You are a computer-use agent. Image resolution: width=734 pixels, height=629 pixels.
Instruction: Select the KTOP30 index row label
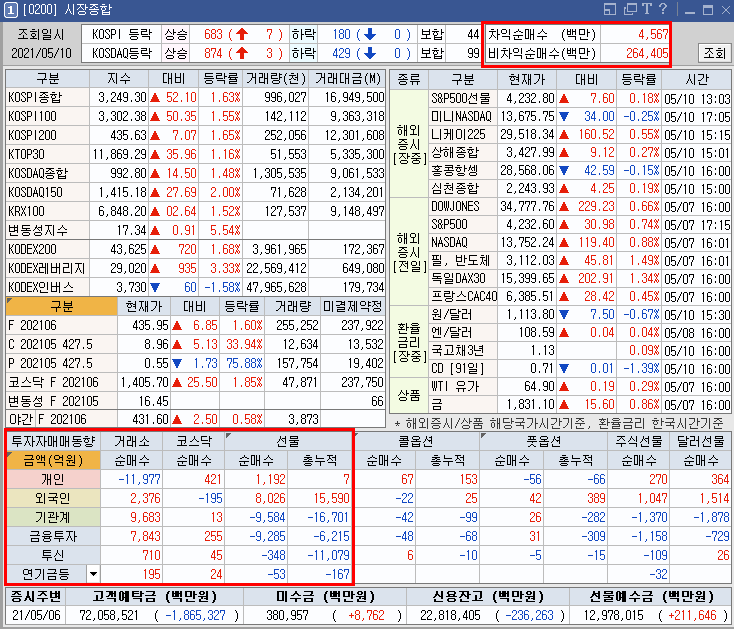point(47,154)
